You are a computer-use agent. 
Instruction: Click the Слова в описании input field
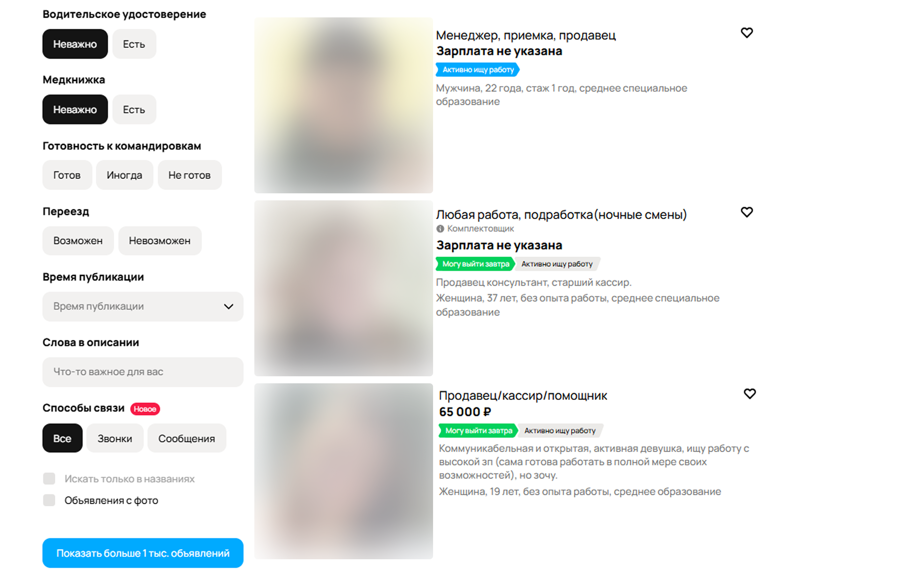click(143, 372)
